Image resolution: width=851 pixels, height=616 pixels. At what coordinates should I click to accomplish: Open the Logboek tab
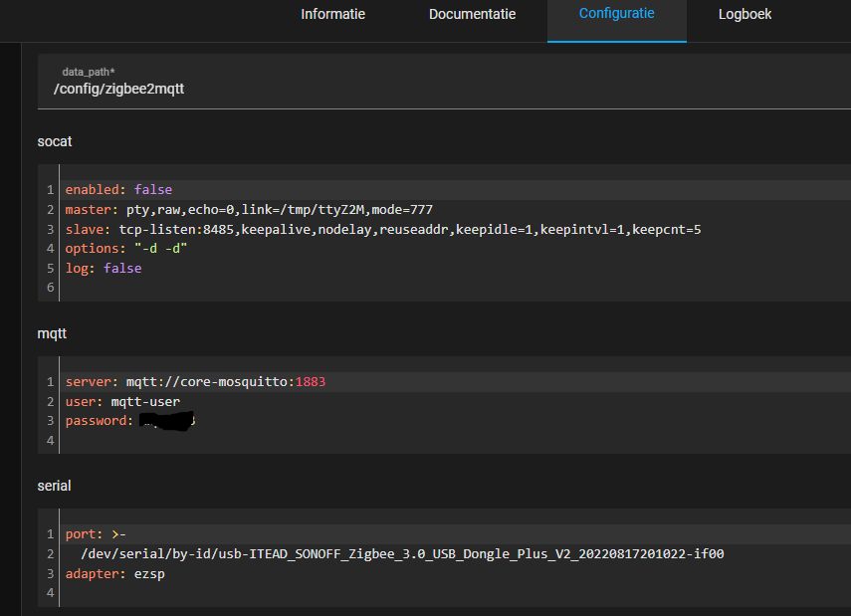coord(745,14)
